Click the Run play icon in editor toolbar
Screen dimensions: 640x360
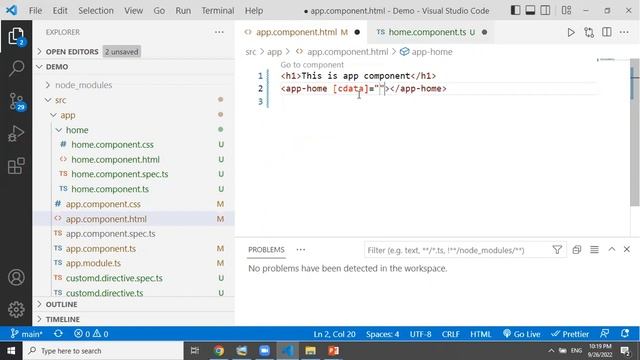point(571,32)
